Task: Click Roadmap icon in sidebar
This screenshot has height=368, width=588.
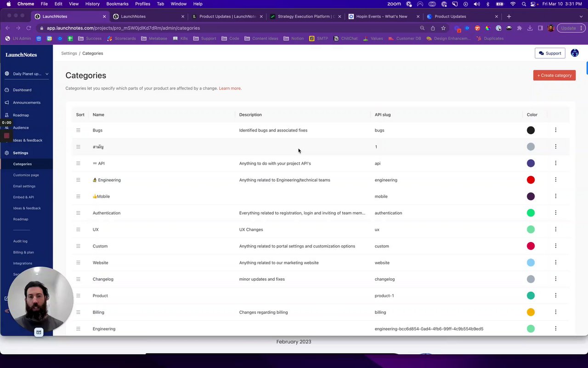Action: click(7, 115)
